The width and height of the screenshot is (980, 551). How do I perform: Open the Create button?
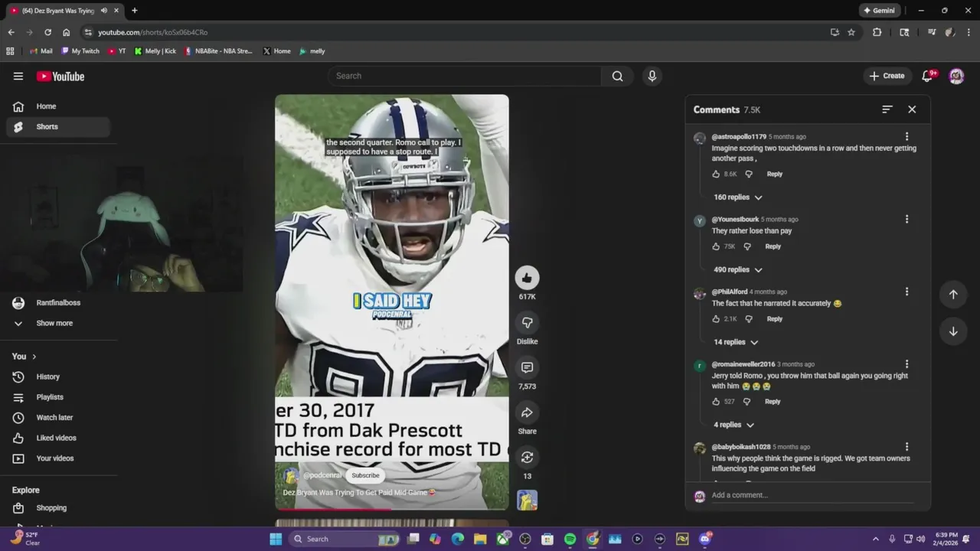point(887,76)
